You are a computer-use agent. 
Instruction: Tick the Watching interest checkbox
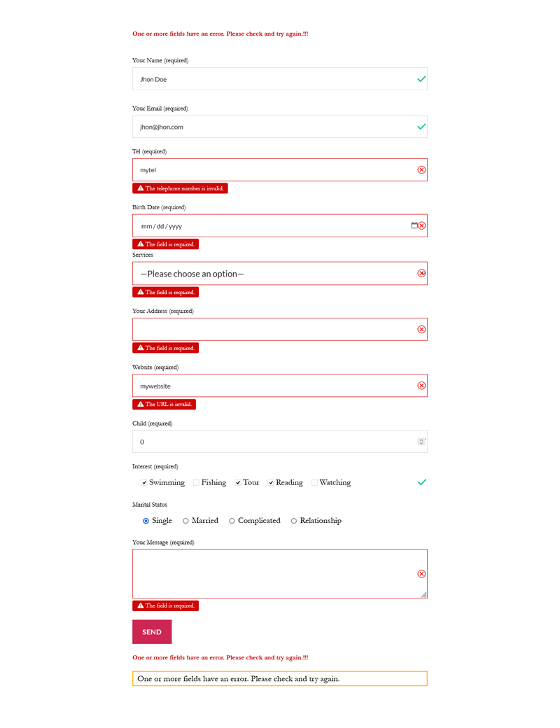[x=315, y=482]
